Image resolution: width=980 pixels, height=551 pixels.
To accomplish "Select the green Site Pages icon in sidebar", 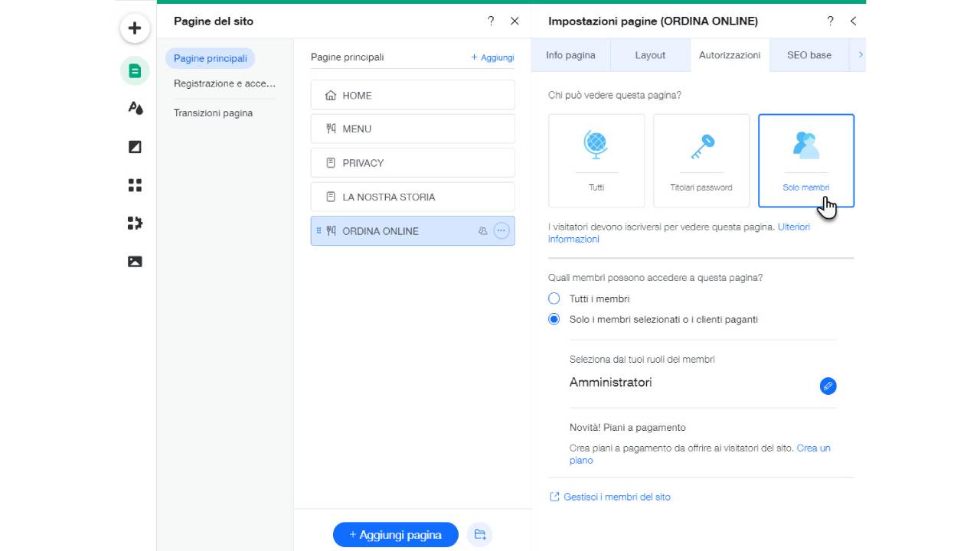I will [135, 70].
